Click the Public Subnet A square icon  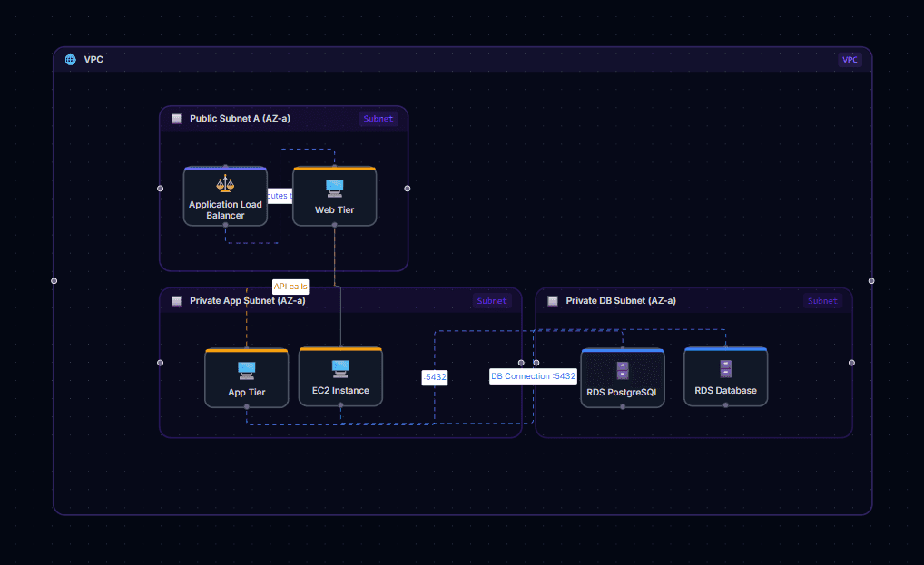[176, 118]
